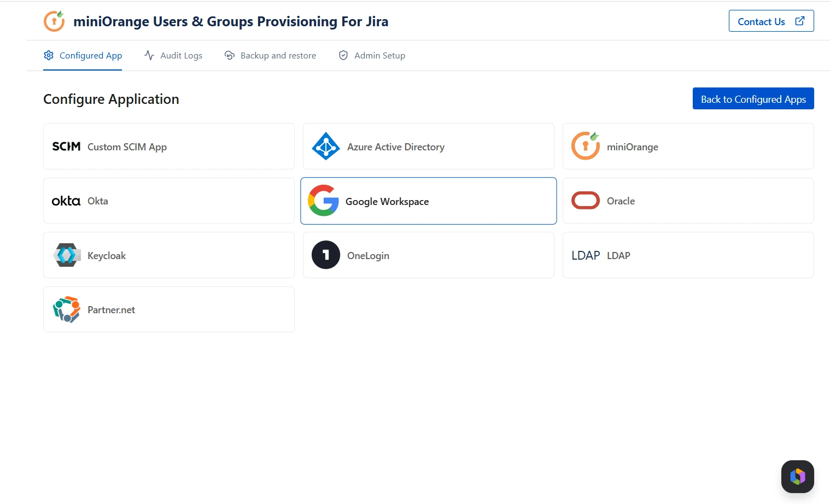Click the miniOrange logo in the header
Image resolution: width=830 pixels, height=504 pixels.
tap(54, 21)
